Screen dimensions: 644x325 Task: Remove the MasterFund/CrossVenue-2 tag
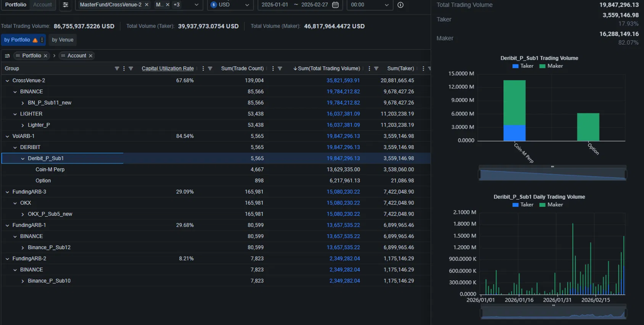146,5
